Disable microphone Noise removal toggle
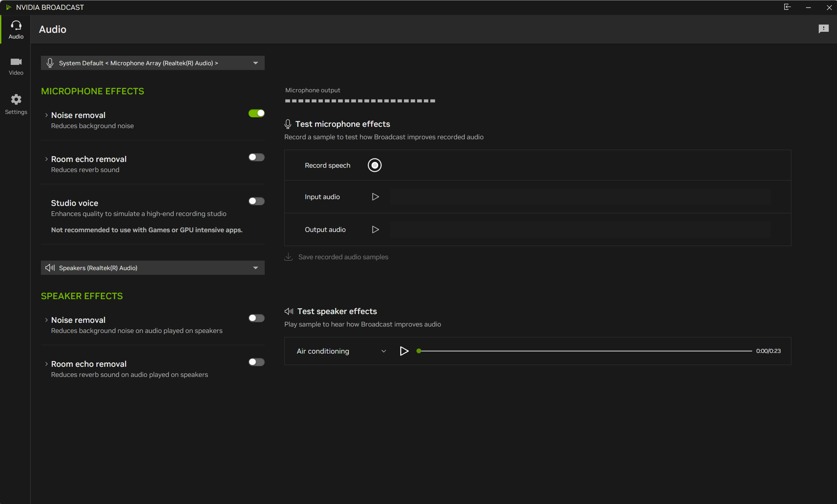 pos(256,113)
